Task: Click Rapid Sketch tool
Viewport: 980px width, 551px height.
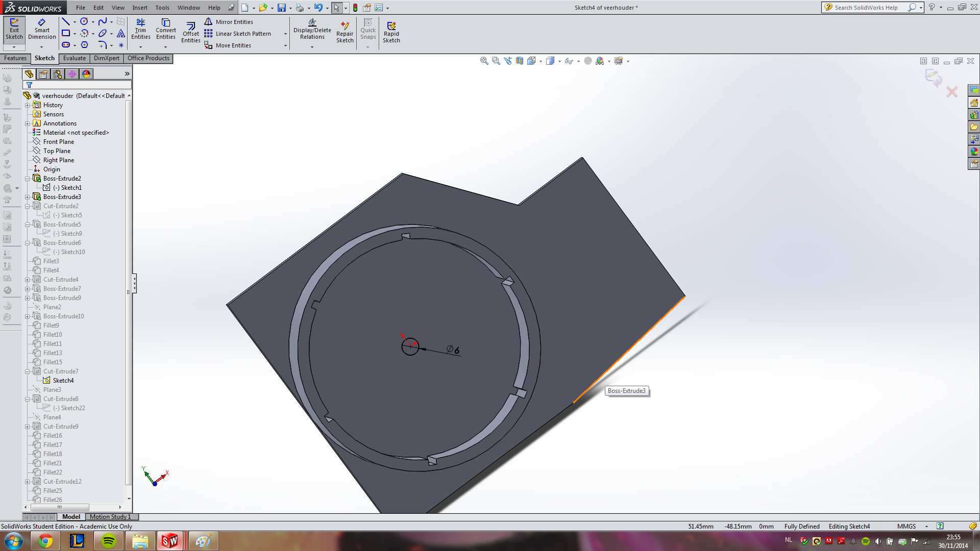Action: (x=391, y=33)
